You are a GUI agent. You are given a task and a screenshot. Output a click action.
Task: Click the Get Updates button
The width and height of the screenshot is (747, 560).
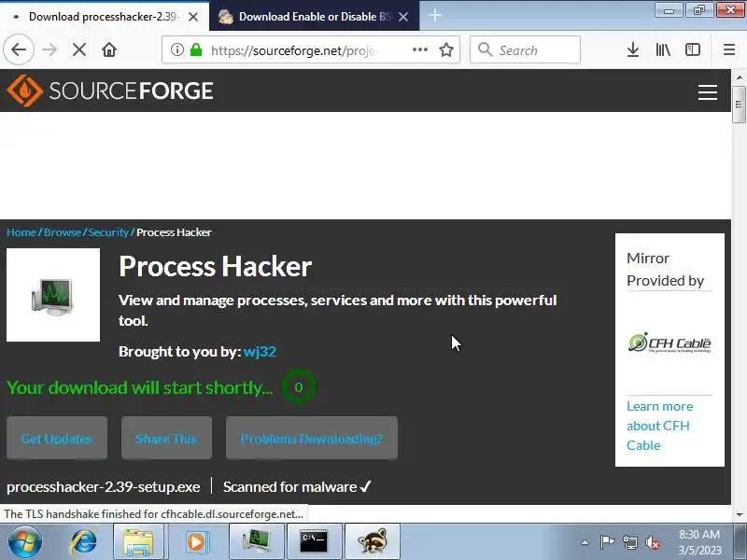[57, 438]
